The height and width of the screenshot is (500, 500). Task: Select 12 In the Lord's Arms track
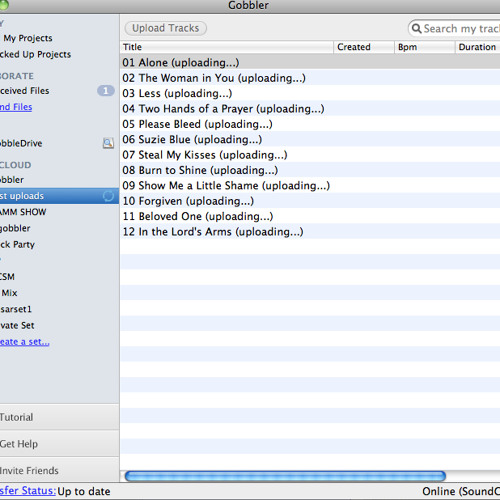(310, 232)
